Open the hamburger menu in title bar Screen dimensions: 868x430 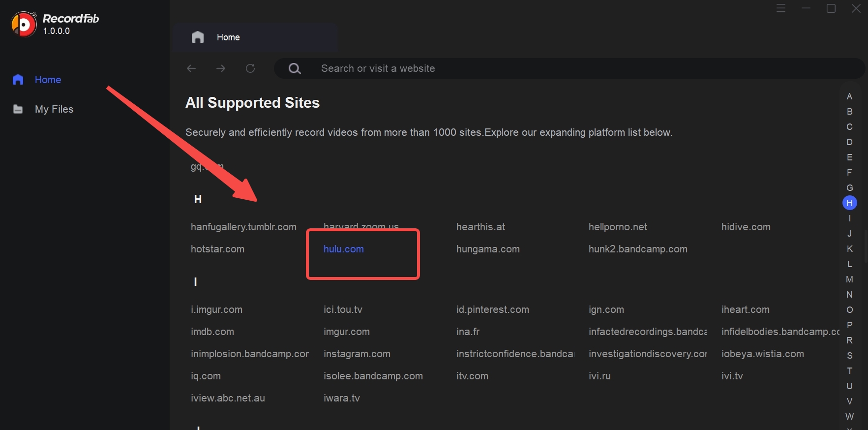(781, 8)
